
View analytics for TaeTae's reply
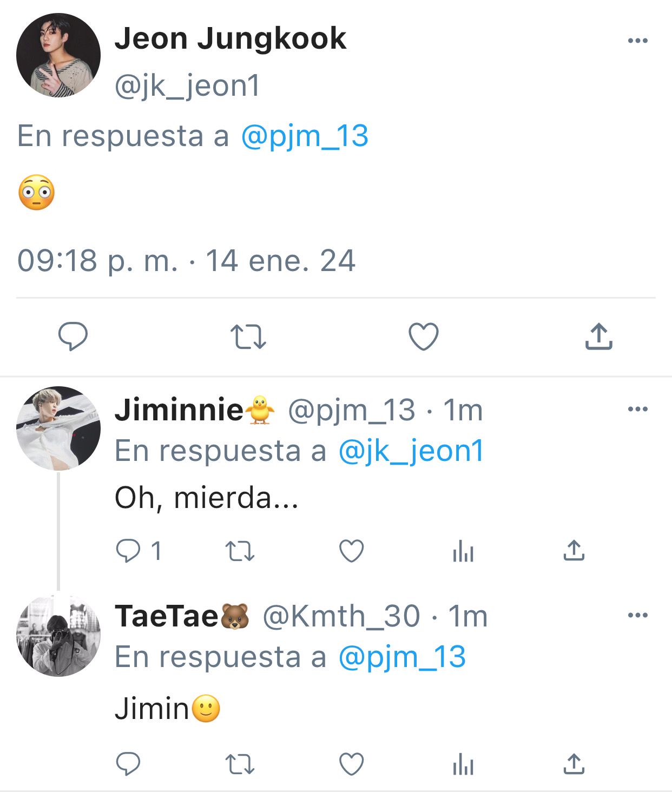(x=463, y=764)
